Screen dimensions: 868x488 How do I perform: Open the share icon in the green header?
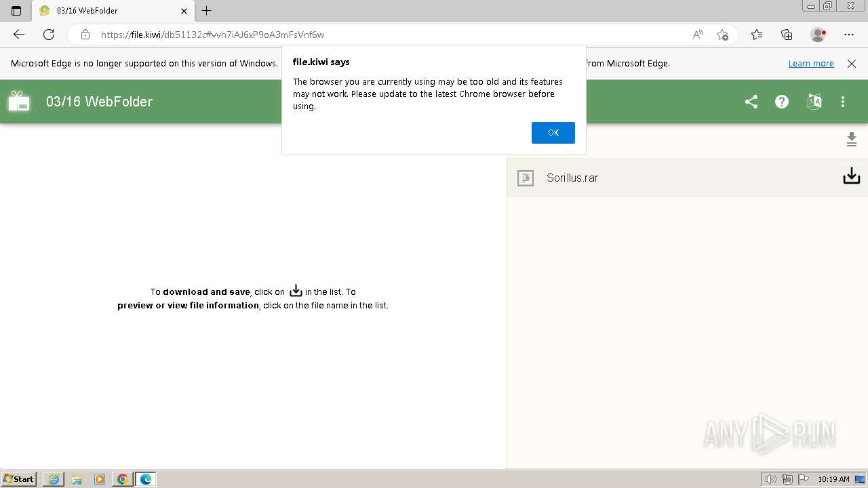(751, 102)
